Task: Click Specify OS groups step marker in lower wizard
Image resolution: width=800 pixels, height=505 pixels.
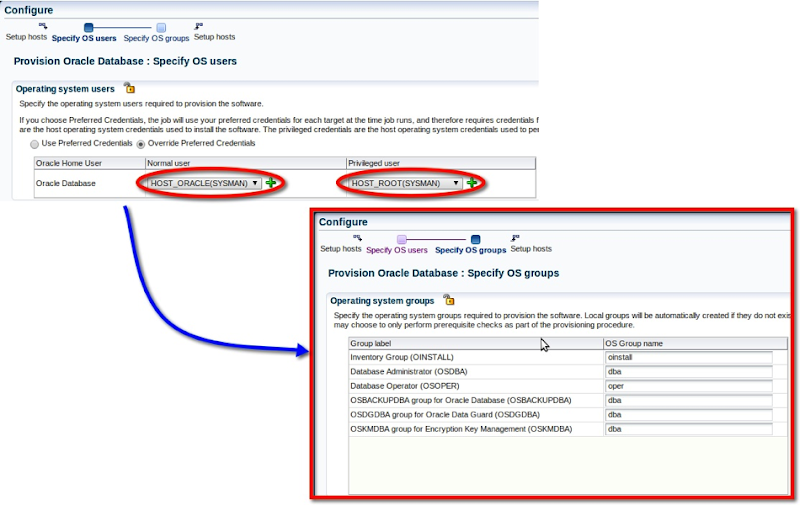Action: (x=476, y=239)
